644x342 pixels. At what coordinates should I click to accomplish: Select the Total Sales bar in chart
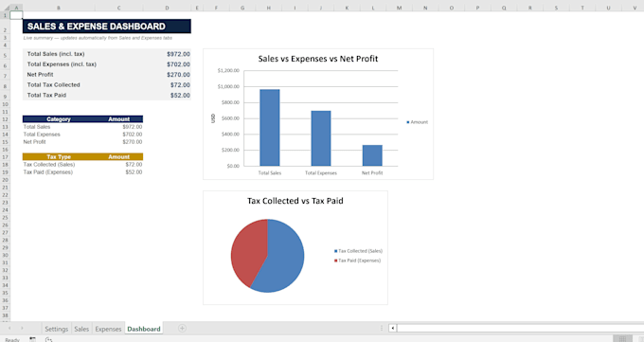click(270, 128)
